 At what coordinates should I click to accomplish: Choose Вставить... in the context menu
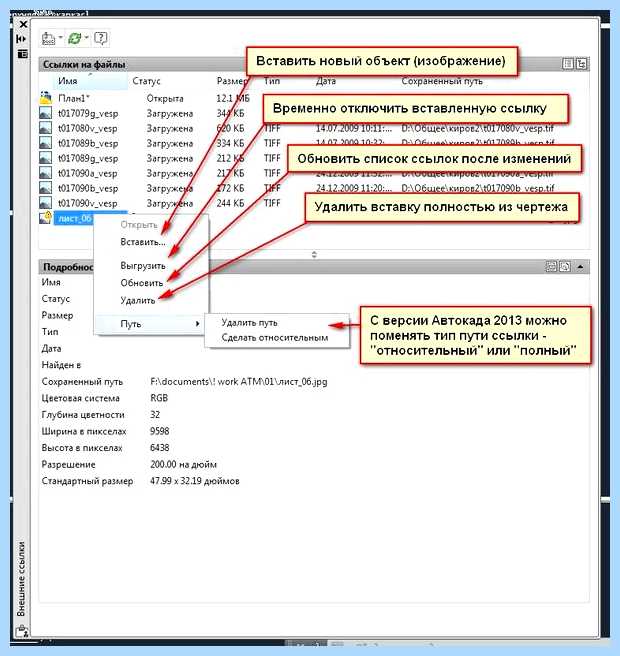pos(143,242)
